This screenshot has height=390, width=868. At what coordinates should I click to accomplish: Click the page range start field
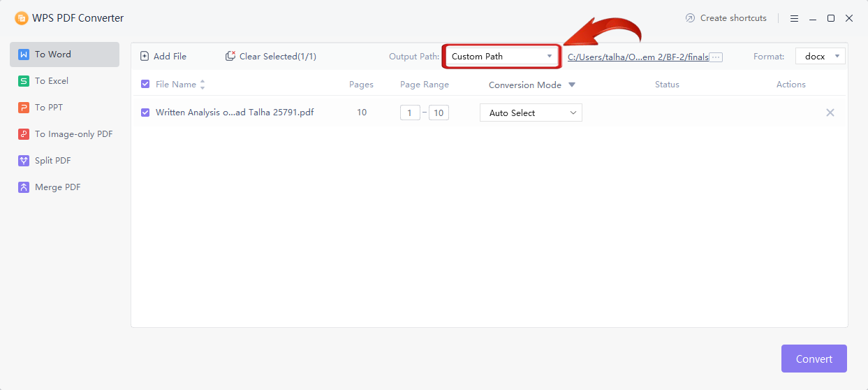click(x=410, y=113)
